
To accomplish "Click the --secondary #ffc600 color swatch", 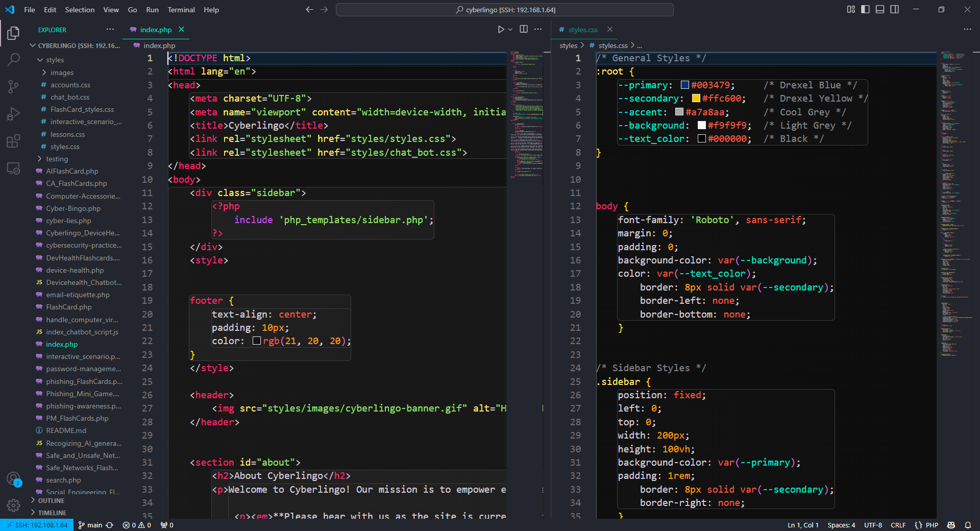I will (696, 98).
